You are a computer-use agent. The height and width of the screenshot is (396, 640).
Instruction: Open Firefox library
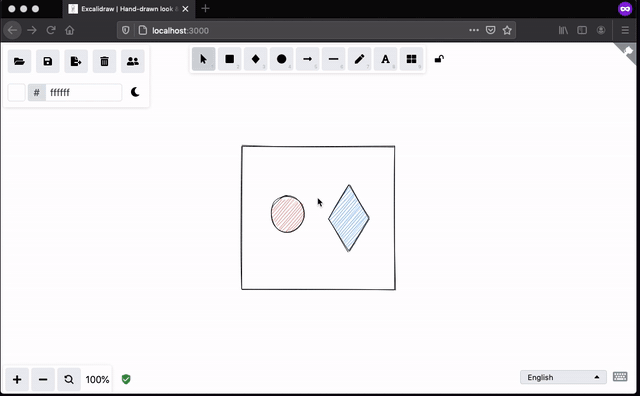pyautogui.click(x=563, y=30)
